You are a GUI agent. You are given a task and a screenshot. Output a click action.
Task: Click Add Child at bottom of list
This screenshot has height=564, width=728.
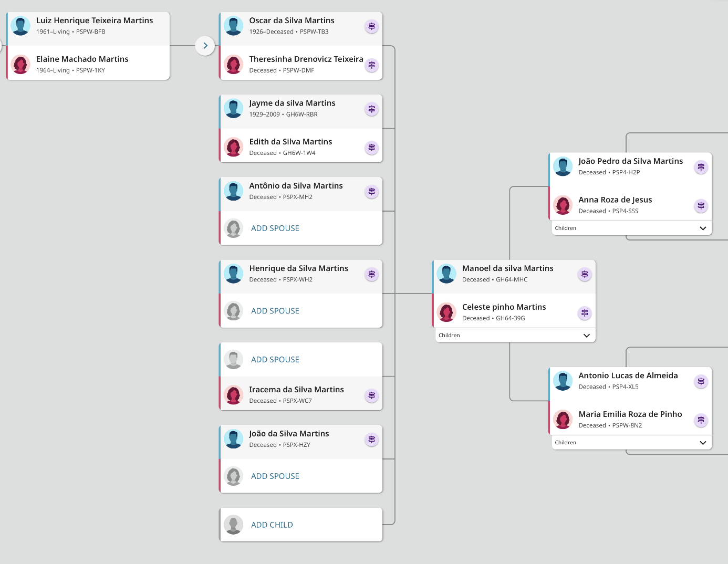[272, 525]
